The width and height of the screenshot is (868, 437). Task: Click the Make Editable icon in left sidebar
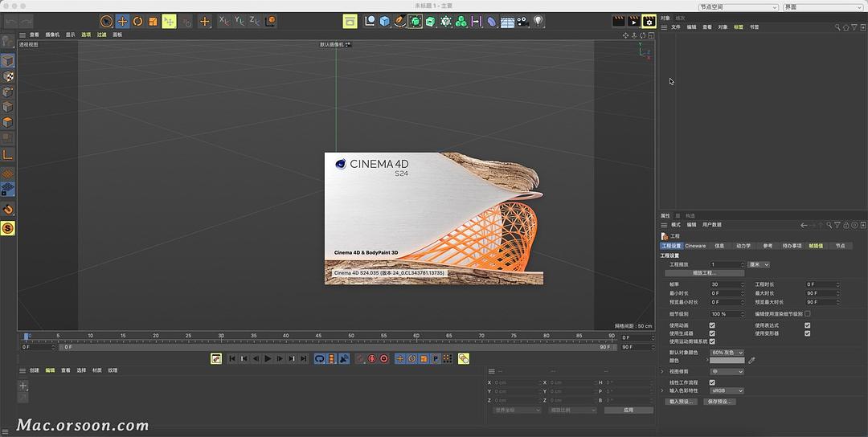pos(7,42)
